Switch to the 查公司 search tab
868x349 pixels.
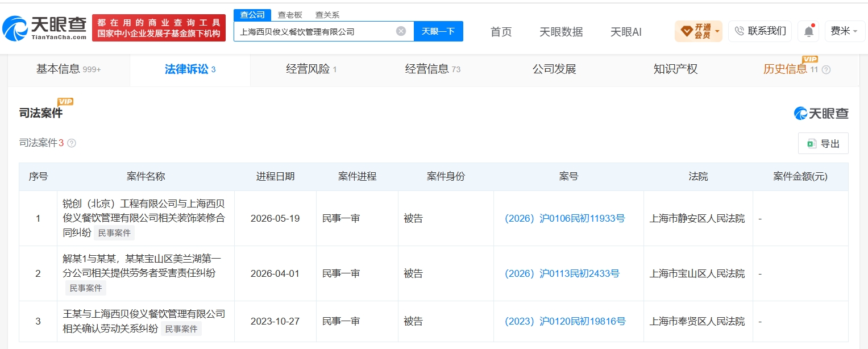(252, 15)
